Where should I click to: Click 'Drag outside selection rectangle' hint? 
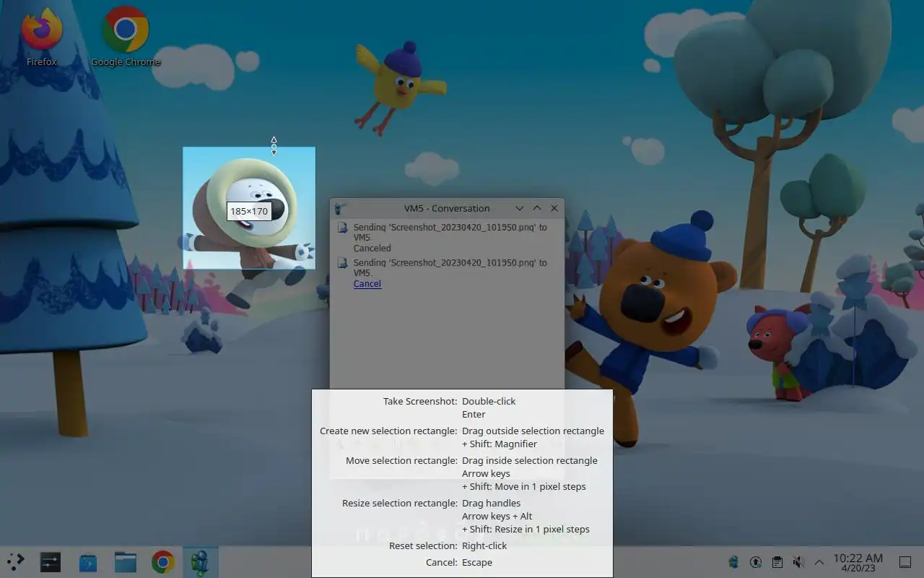pyautogui.click(x=533, y=431)
